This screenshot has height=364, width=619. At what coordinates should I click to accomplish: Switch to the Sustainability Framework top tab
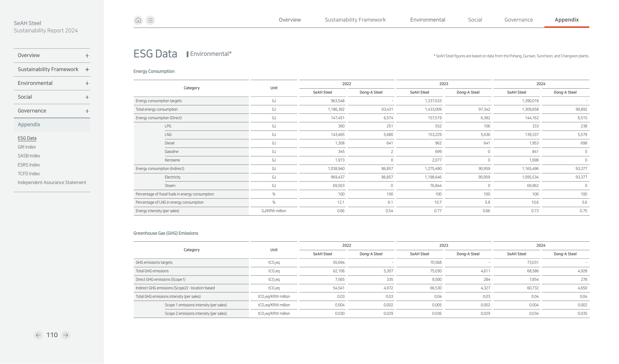click(x=355, y=20)
